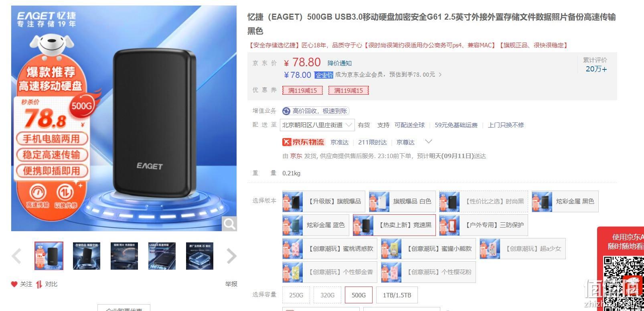Choose the 【户外专用】三防保护 version
The width and height of the screenshot is (644, 311).
click(484, 225)
